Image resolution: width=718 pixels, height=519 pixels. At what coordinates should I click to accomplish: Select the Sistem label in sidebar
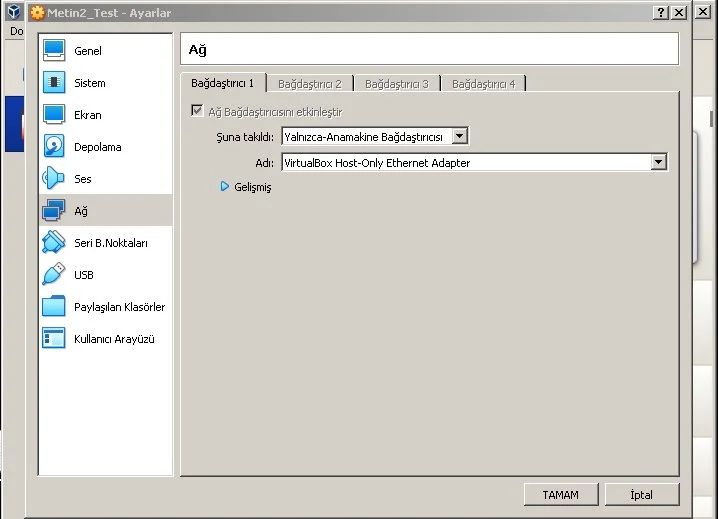pos(90,83)
